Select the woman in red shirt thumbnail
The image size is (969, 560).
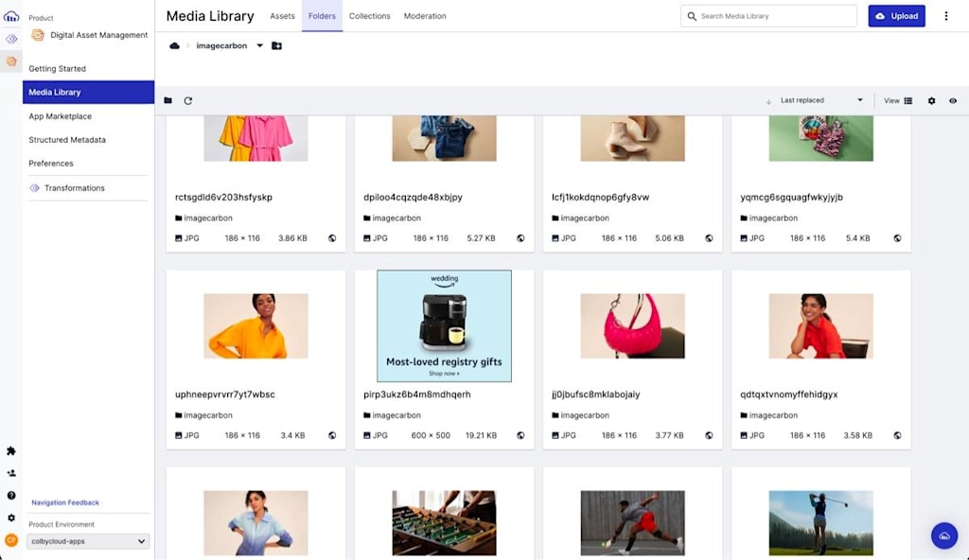(821, 325)
